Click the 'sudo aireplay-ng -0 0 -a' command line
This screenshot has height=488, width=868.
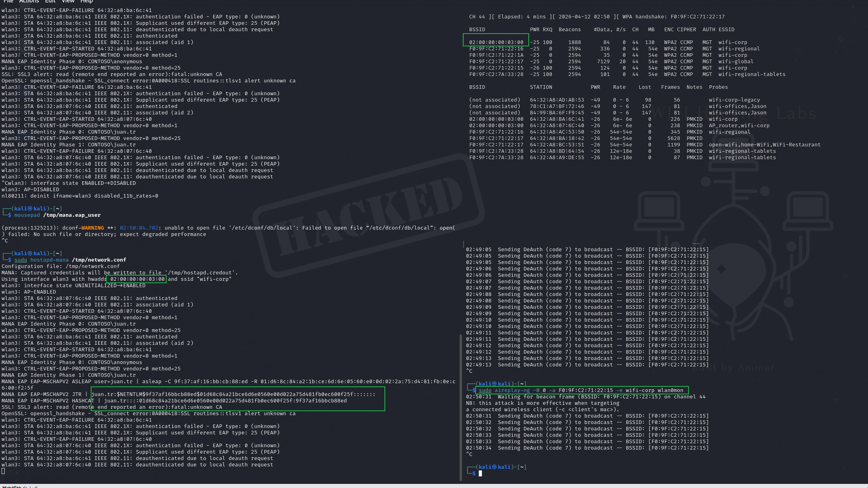point(581,390)
